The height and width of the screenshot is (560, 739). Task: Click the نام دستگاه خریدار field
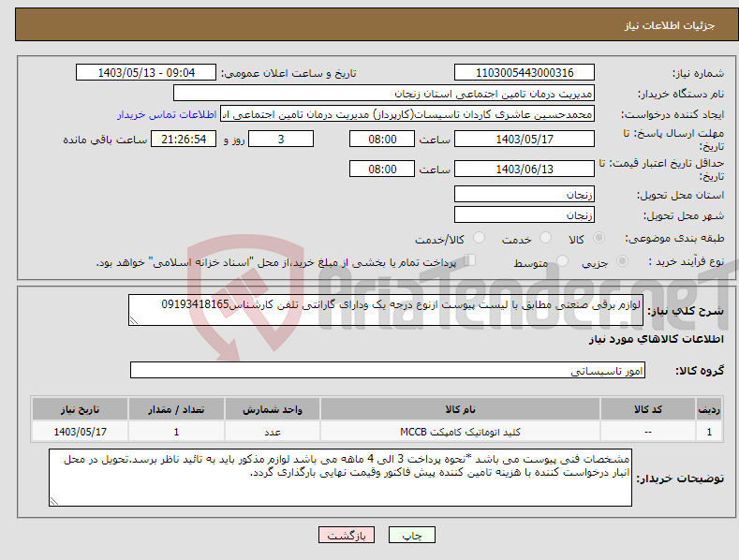[x=384, y=94]
